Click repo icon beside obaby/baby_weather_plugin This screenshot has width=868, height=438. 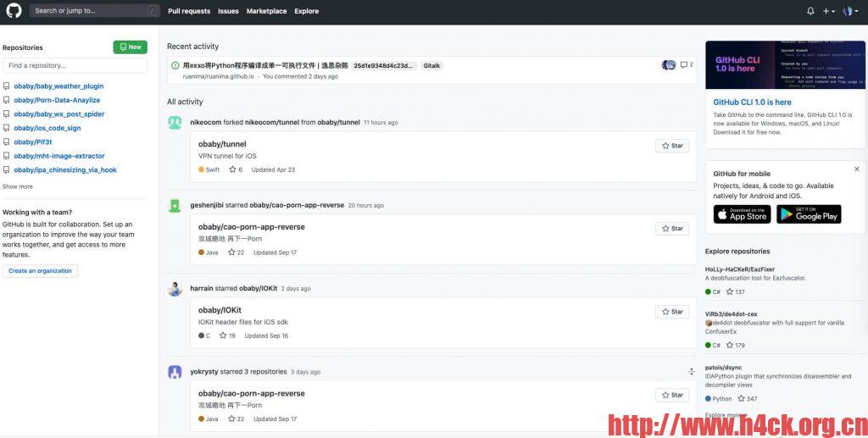(x=7, y=86)
